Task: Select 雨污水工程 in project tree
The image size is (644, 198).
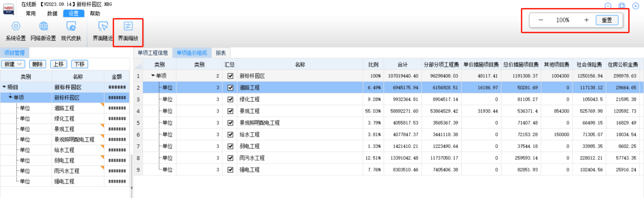Action: coord(67,171)
